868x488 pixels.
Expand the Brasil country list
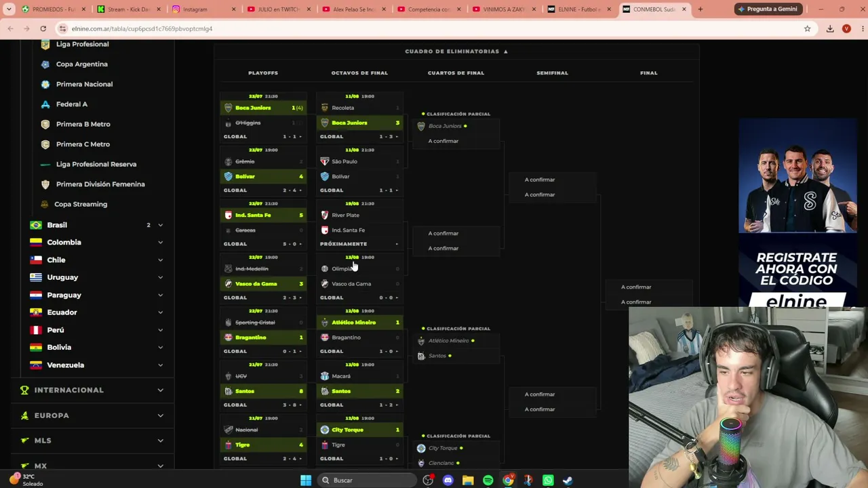point(160,225)
